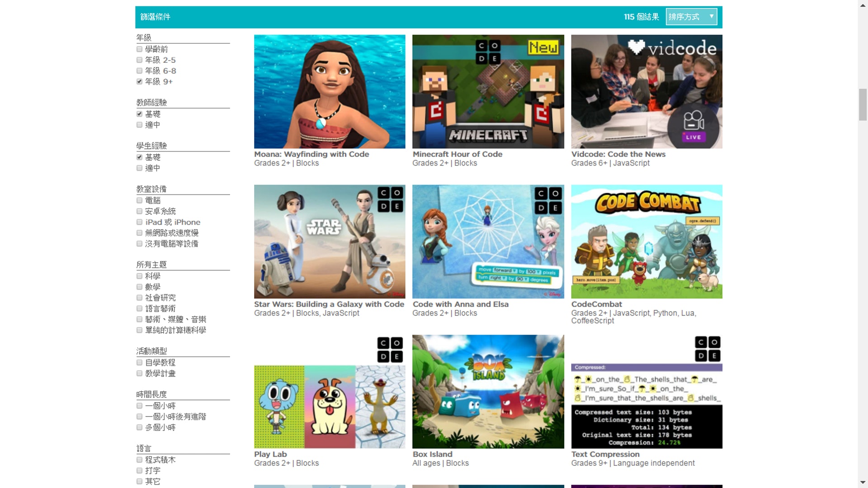This screenshot has width=868, height=488.
Task: Uncheck 基礎 under 學生經驗
Action: [x=139, y=157]
